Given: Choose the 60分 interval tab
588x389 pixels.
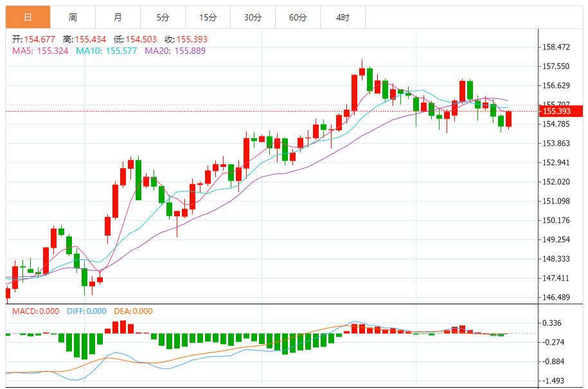Looking at the screenshot, I should pyautogui.click(x=298, y=17).
